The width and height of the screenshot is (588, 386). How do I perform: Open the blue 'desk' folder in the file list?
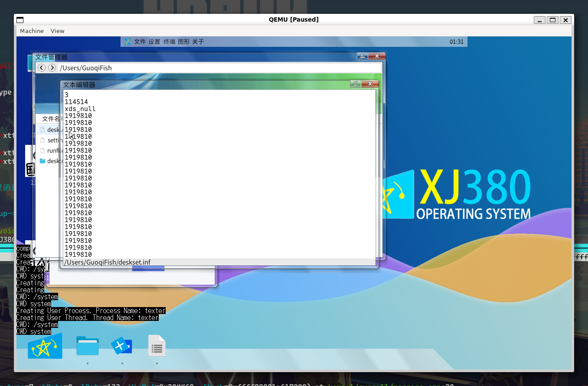[52, 161]
